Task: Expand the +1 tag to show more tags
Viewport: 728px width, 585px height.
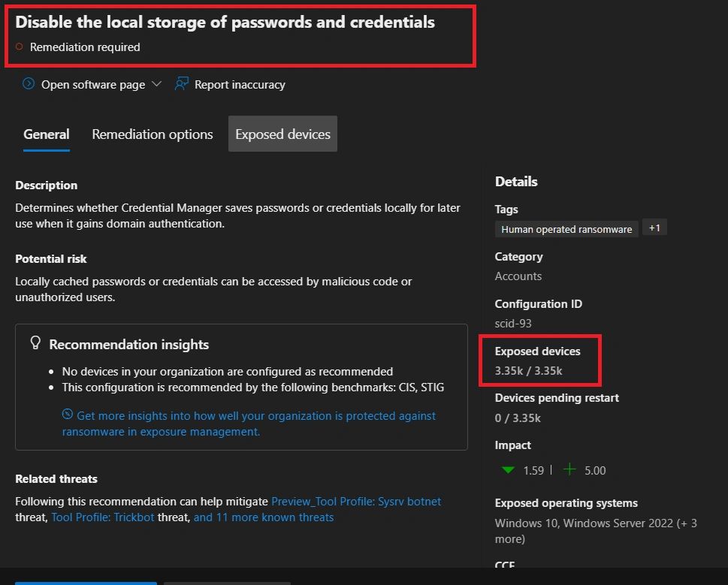Action: click(654, 227)
